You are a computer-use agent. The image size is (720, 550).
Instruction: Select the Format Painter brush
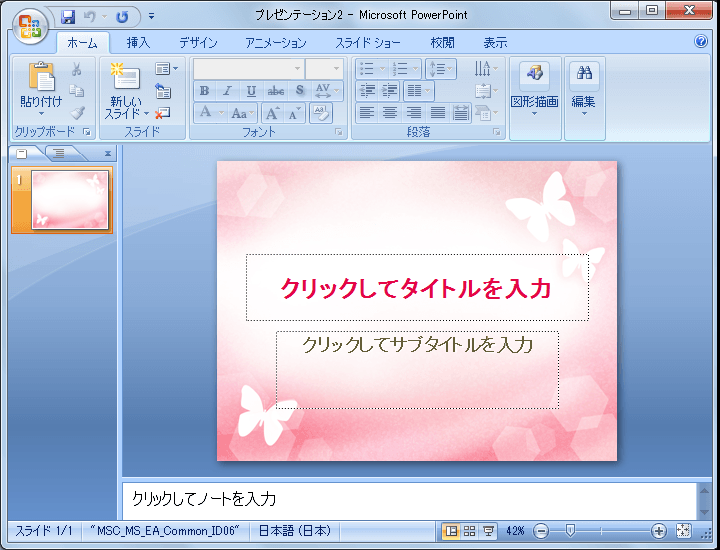point(77,112)
